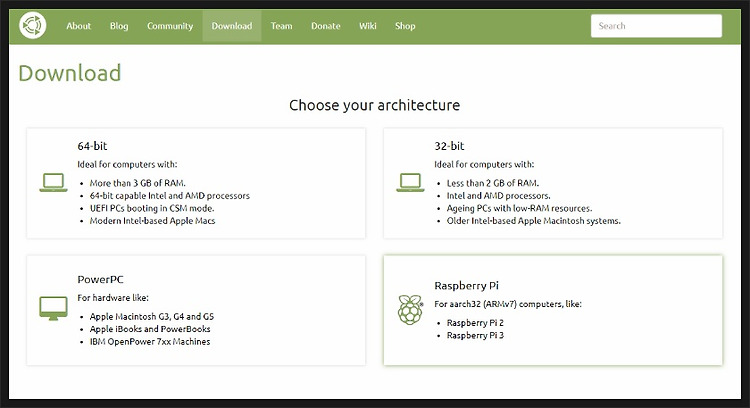Image resolution: width=750 pixels, height=408 pixels.
Task: Click the Download page title
Action: pos(70,73)
